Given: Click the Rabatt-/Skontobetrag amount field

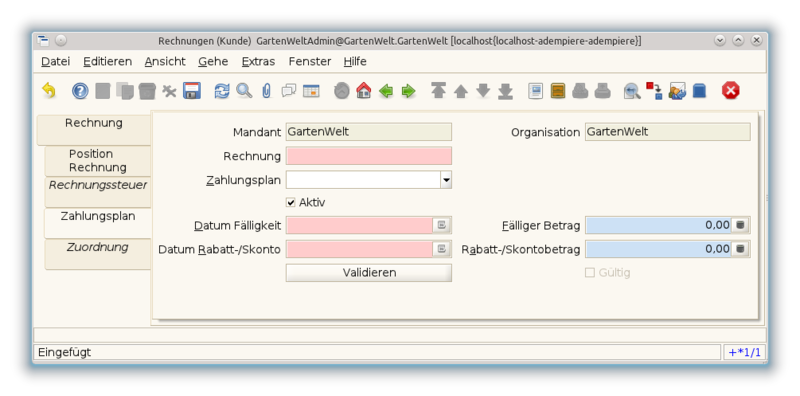Looking at the screenshot, I should point(658,249).
